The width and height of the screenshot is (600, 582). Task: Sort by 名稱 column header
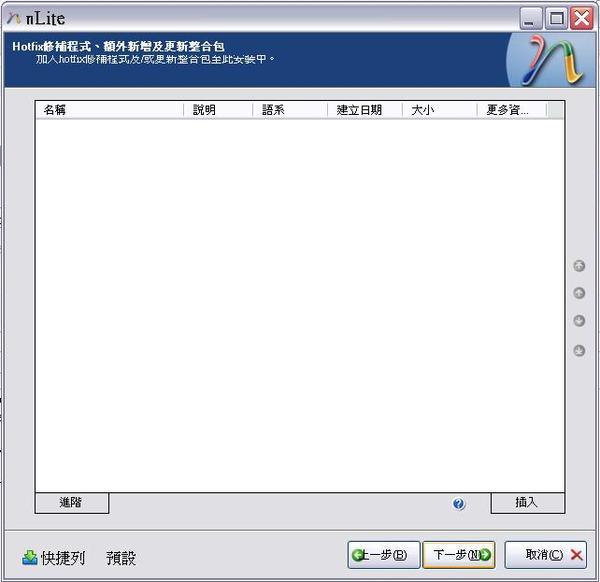[109, 110]
